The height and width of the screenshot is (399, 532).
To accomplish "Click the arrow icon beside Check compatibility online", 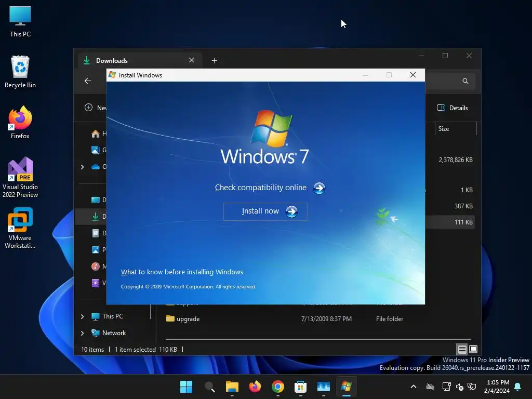I will [x=319, y=188].
